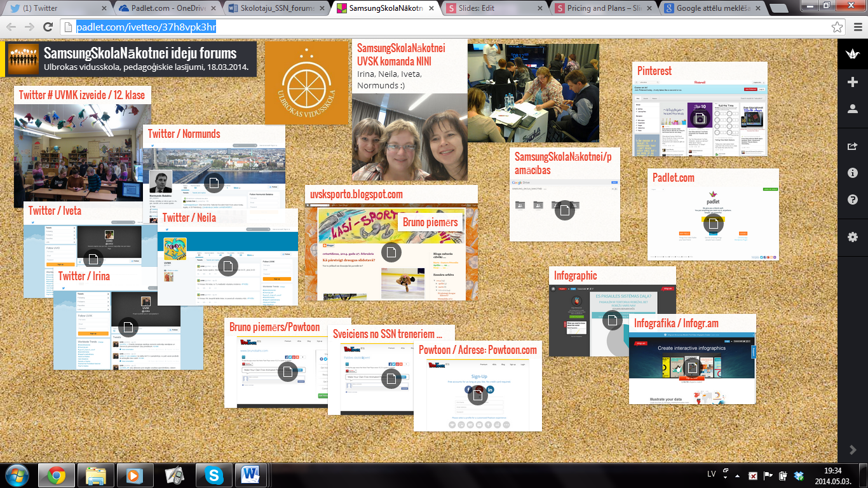Open the user profile icon in the sidebar
Image resolution: width=868 pixels, height=488 pixels.
853,109
